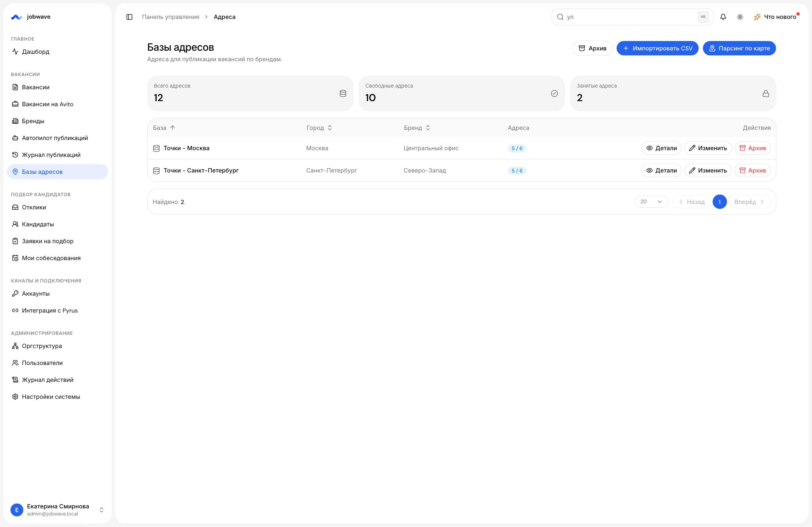Click Изменить for Точки – Москва
The image size is (812, 527).
[708, 148]
